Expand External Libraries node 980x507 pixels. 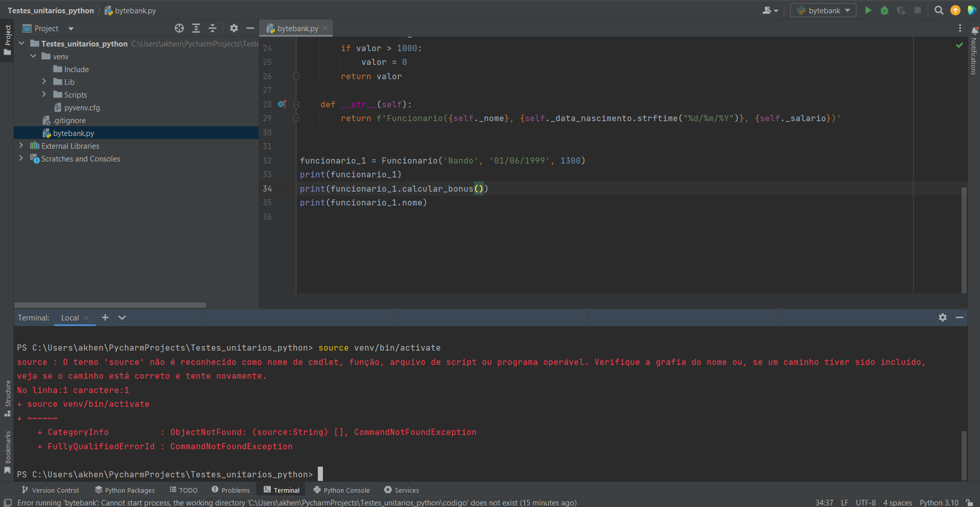[x=21, y=146]
